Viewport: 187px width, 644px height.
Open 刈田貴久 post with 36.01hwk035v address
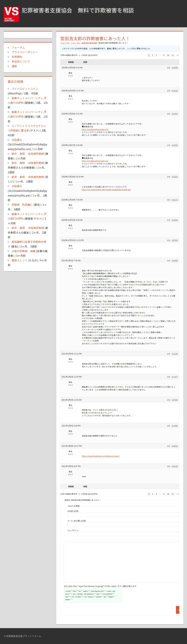pyautogui.click(x=17, y=140)
